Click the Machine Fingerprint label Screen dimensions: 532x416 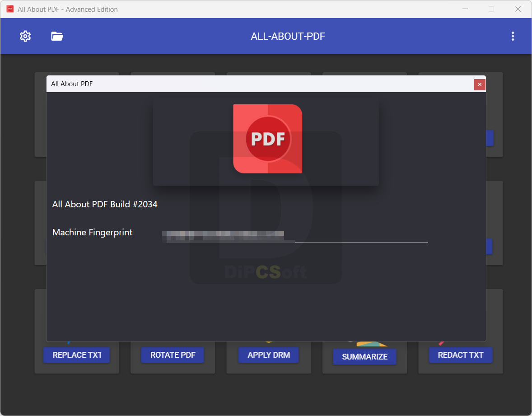[x=92, y=233]
